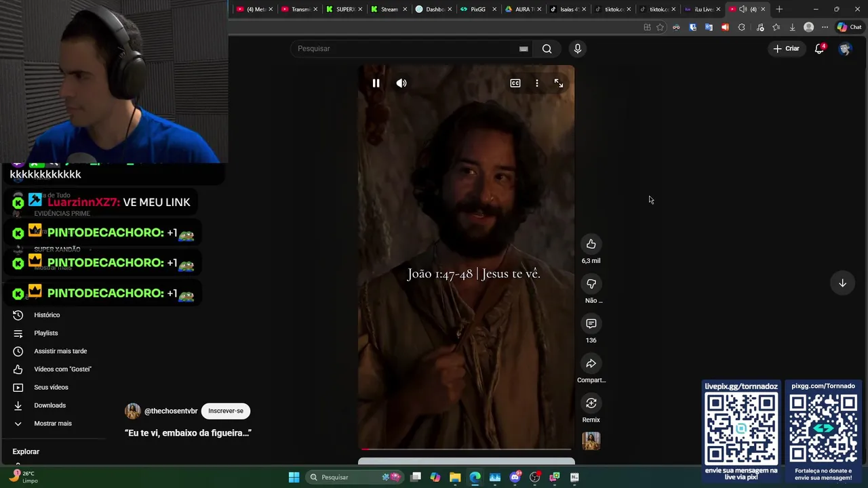Switch to the AURA browser tab

[x=523, y=9]
